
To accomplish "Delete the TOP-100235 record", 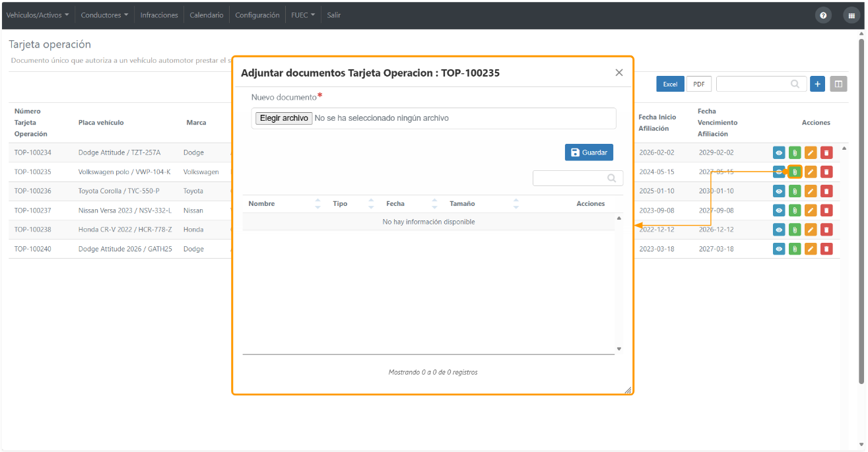I will pos(826,172).
